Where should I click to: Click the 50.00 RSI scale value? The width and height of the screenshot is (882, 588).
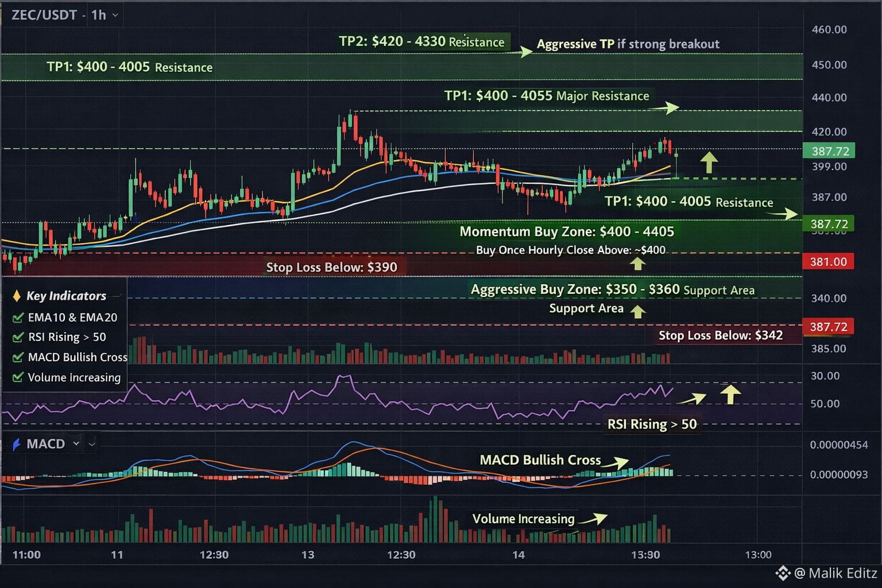[825, 404]
